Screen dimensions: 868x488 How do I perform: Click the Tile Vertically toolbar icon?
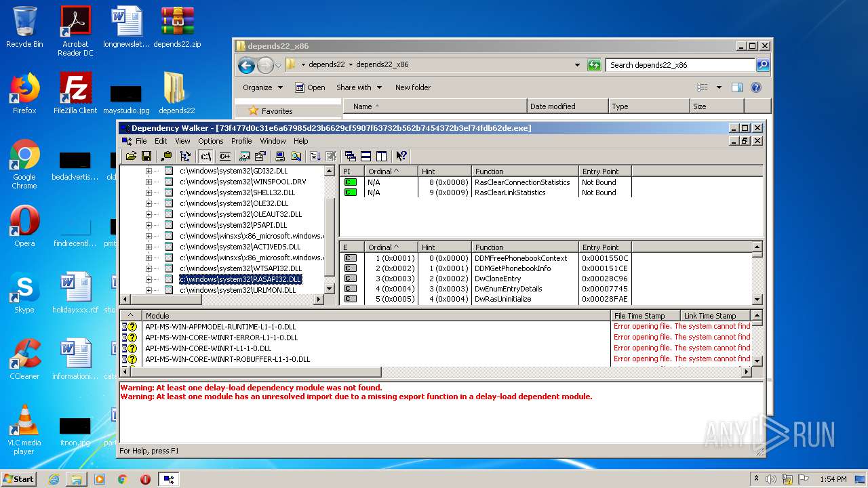pos(381,156)
